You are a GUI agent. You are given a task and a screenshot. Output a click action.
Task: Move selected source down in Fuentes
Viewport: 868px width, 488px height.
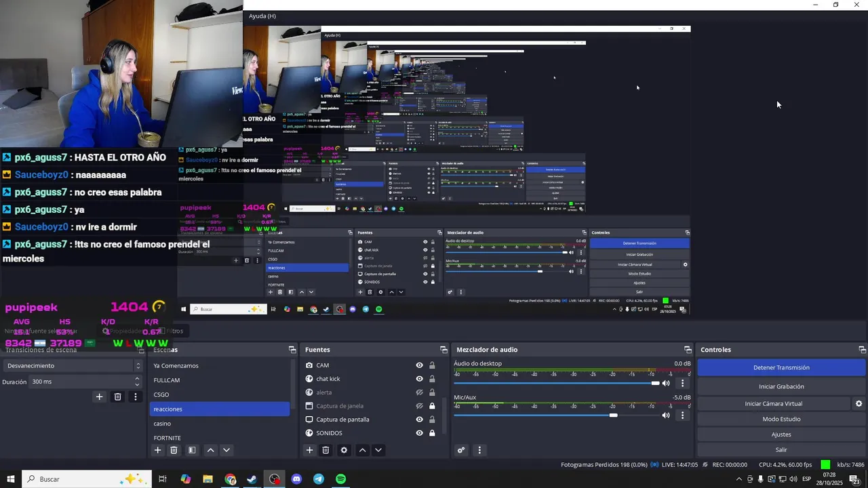coord(378,450)
